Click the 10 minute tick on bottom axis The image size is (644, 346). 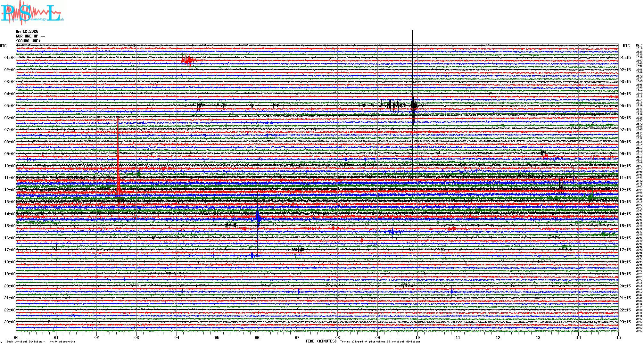pyautogui.click(x=417, y=338)
